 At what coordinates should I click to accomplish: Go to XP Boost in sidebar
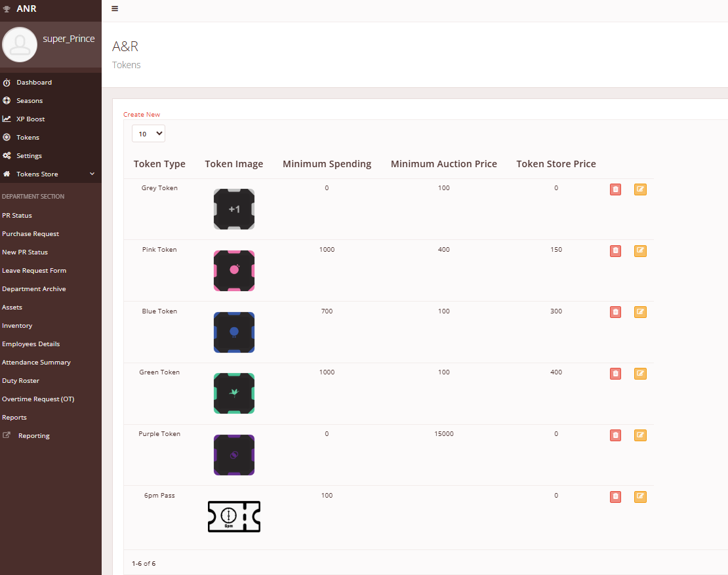tap(31, 119)
